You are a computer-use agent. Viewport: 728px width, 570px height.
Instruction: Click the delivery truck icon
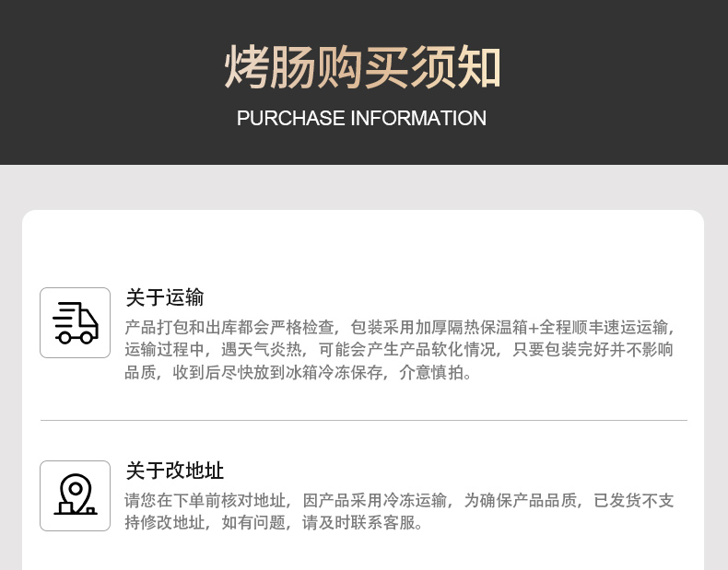coord(75,322)
